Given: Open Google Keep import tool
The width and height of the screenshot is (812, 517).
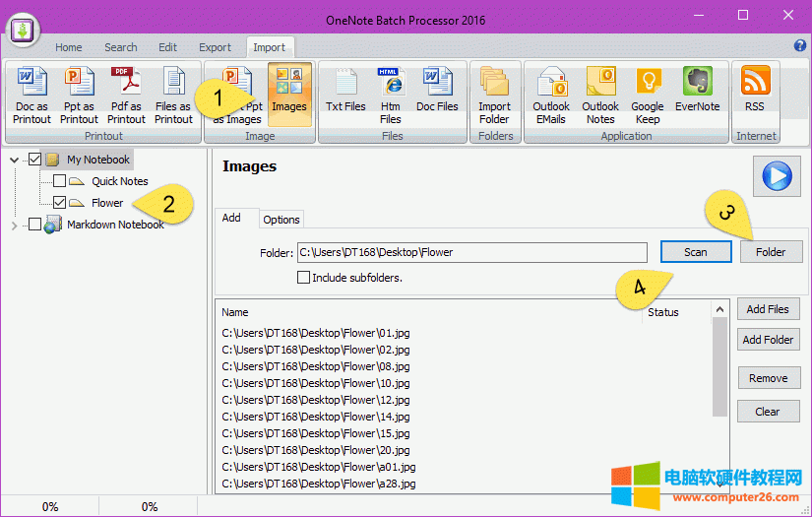Looking at the screenshot, I should [x=648, y=96].
